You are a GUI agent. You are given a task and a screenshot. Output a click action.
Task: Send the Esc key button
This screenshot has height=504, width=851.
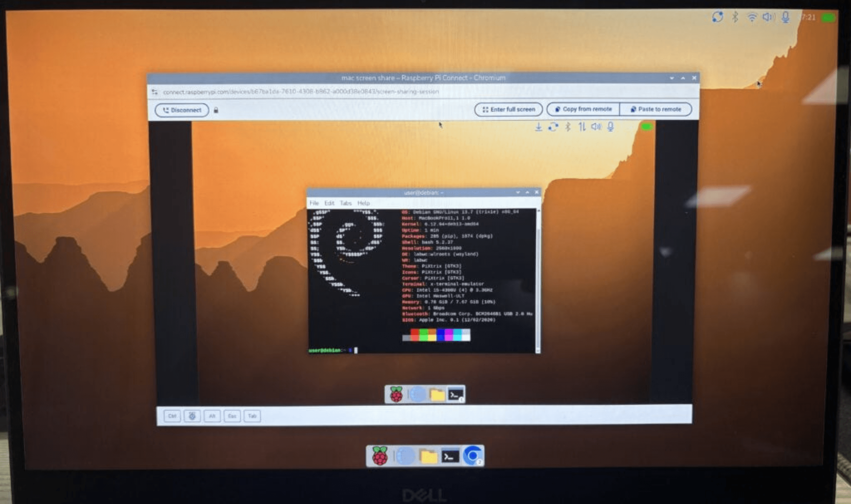[x=232, y=416]
